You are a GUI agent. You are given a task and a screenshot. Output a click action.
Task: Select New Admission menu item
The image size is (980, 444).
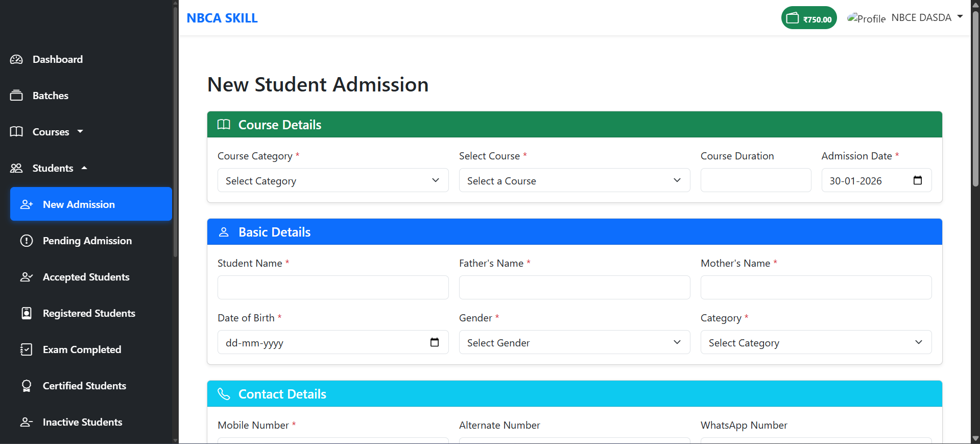[91, 204]
